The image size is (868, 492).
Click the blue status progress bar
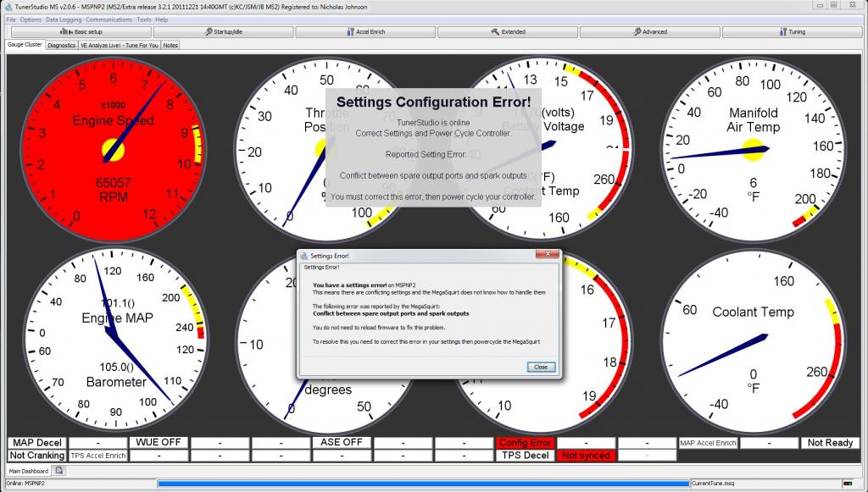424,484
